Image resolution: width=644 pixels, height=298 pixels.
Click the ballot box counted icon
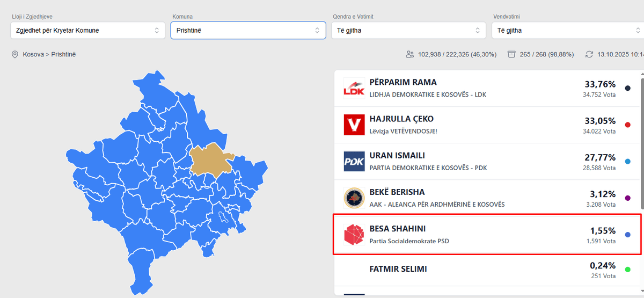[x=511, y=54]
